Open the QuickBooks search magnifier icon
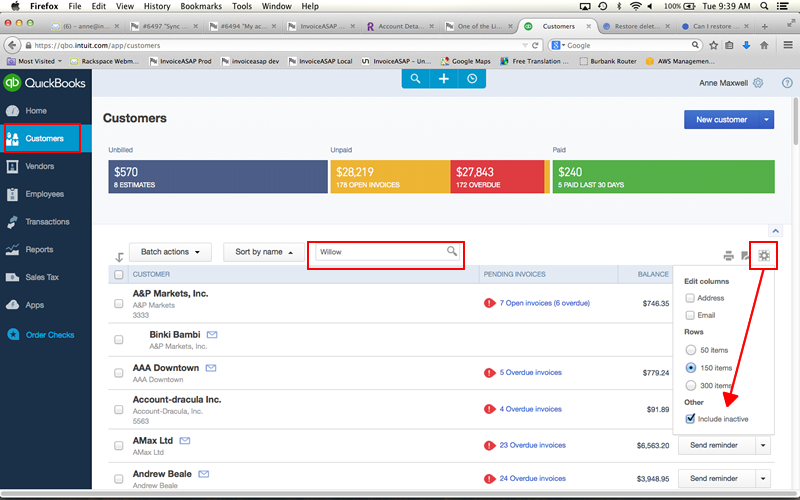 coord(415,79)
